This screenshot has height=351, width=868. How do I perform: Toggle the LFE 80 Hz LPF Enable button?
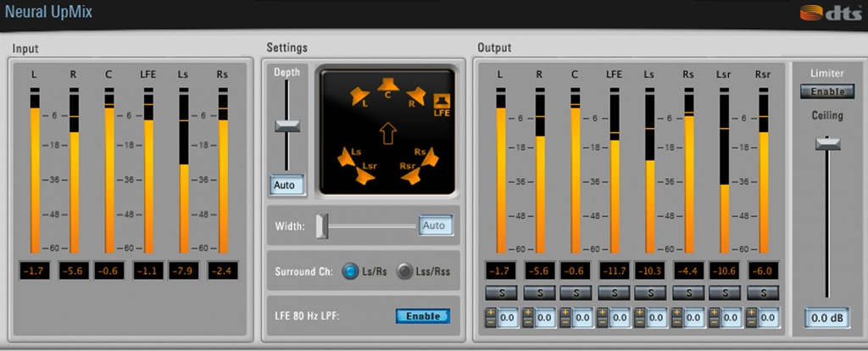click(x=423, y=316)
